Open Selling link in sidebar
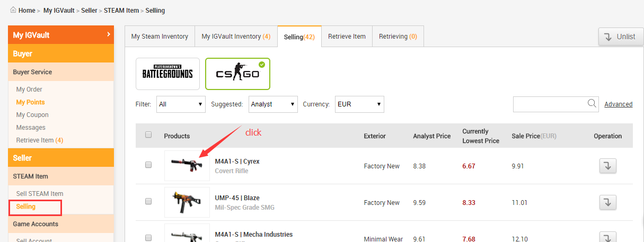644x242 pixels. (x=26, y=207)
